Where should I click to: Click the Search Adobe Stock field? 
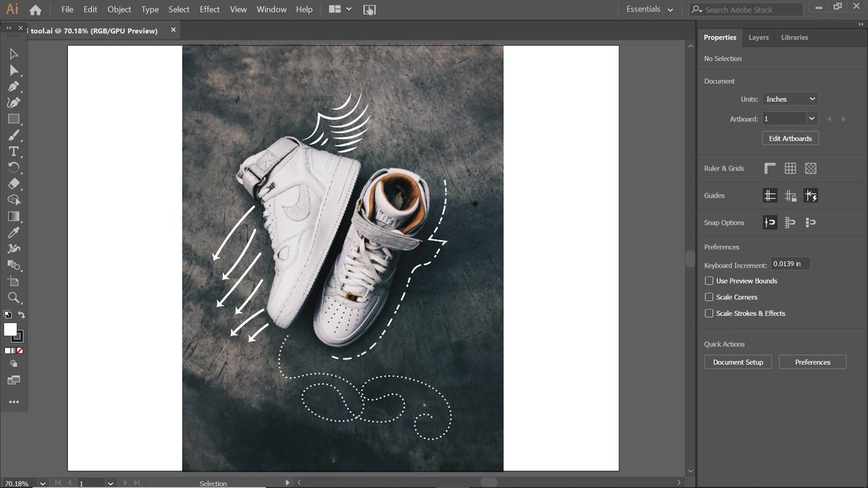745,9
